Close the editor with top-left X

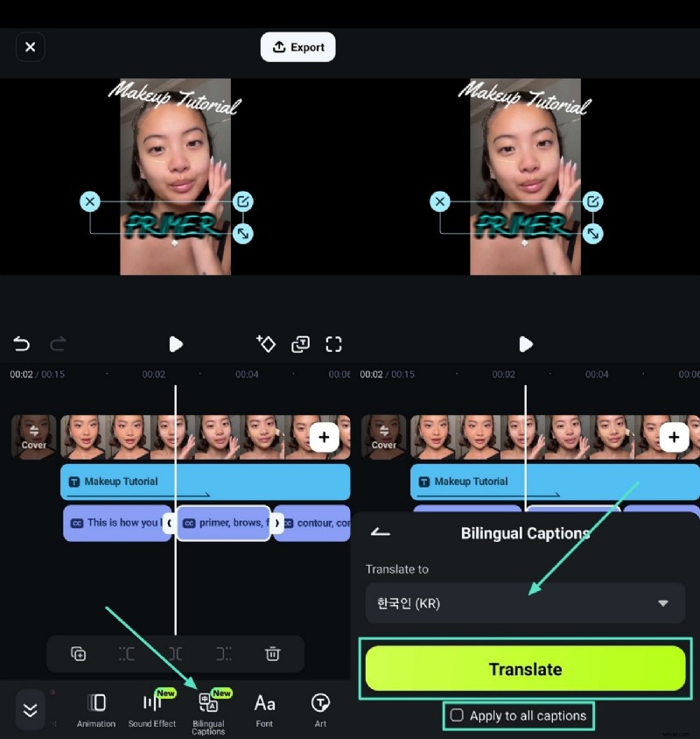point(30,47)
